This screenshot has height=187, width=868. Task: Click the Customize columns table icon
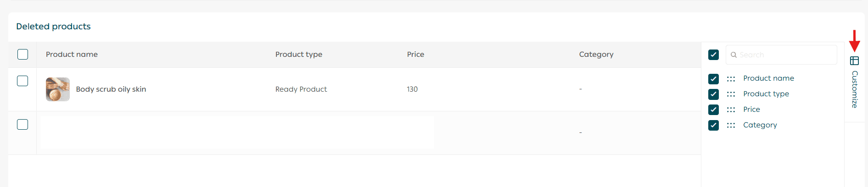coord(854,61)
